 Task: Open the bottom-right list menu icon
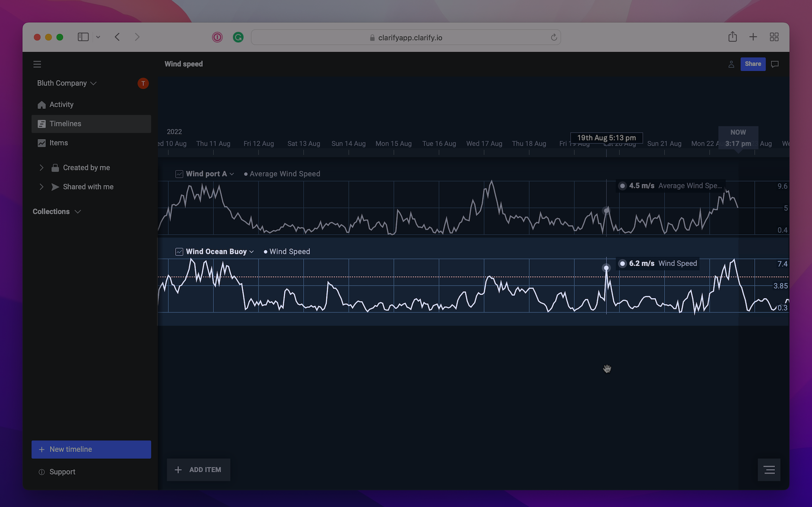tap(769, 470)
